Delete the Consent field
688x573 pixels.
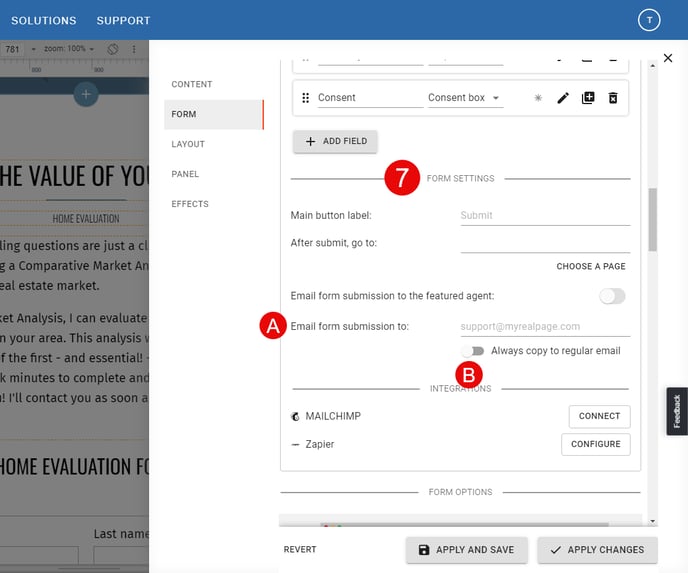613,98
